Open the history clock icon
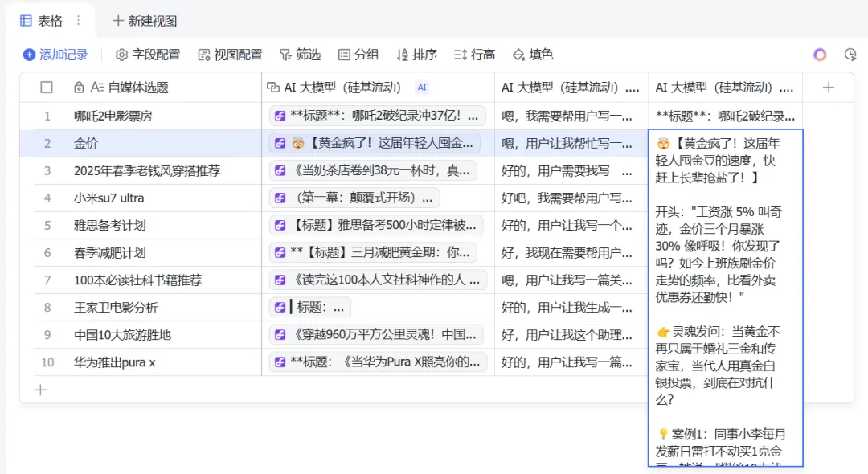 coord(850,54)
